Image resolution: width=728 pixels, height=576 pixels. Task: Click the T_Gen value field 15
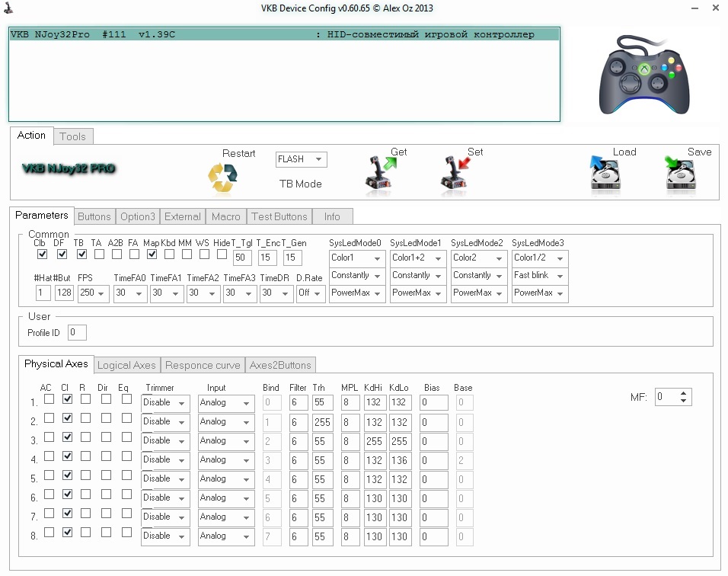click(x=292, y=258)
